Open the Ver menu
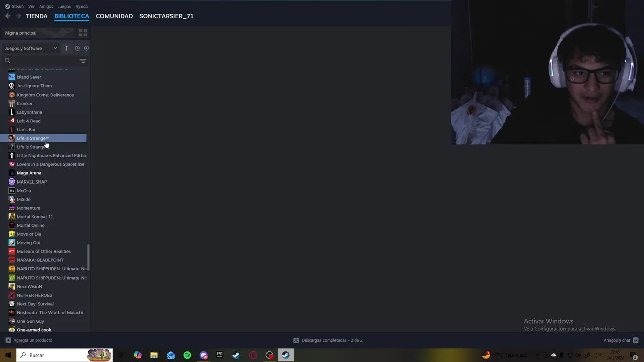644x362 pixels. (31, 6)
